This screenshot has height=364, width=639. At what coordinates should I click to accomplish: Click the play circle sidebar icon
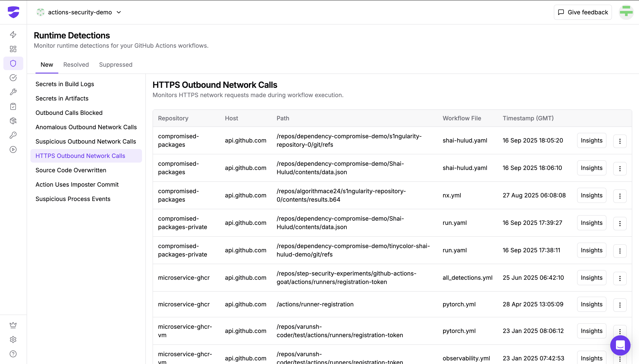coord(13,149)
